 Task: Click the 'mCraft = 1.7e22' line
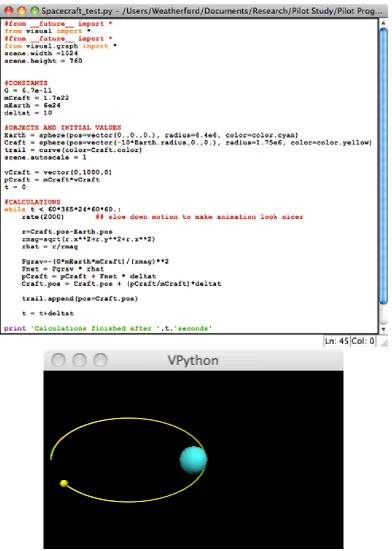(37, 98)
